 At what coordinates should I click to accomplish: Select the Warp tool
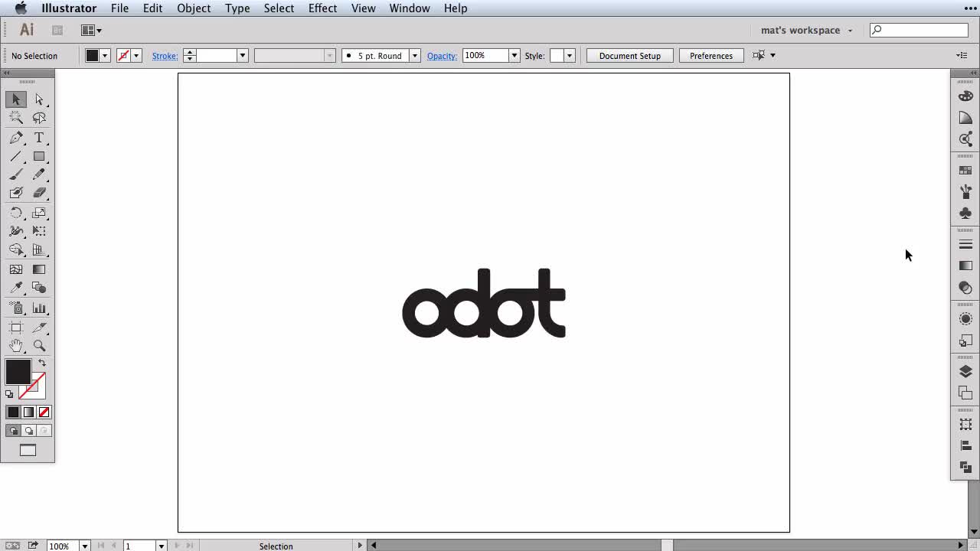pos(16,231)
